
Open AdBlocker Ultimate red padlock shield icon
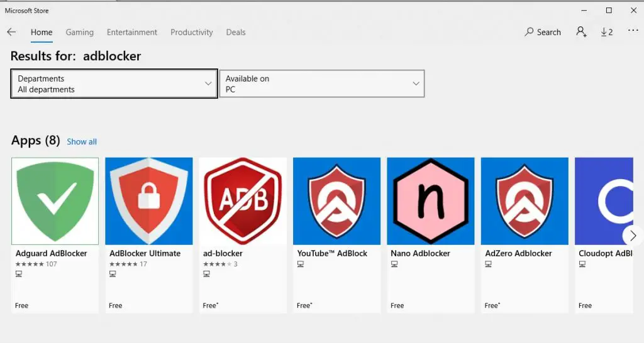(149, 201)
